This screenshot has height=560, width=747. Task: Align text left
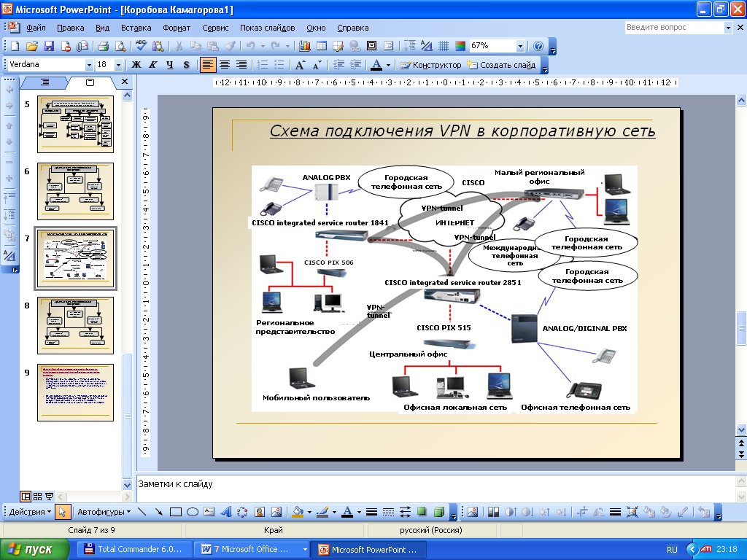(207, 65)
